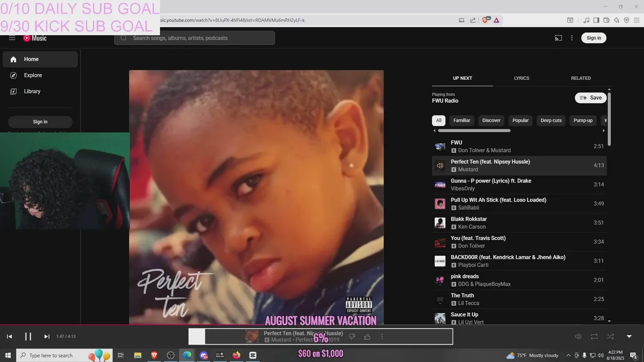Image resolution: width=644 pixels, height=362 pixels.
Task: Switch to the RELATED tab
Action: click(581, 78)
